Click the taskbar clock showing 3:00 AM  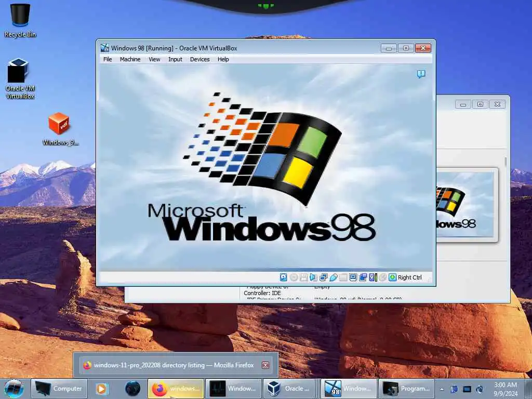[506, 389]
